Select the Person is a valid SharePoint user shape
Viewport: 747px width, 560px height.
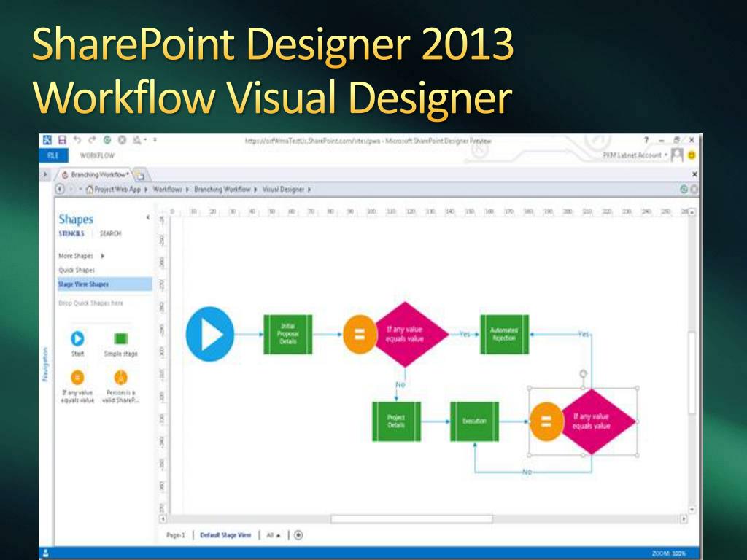point(121,386)
